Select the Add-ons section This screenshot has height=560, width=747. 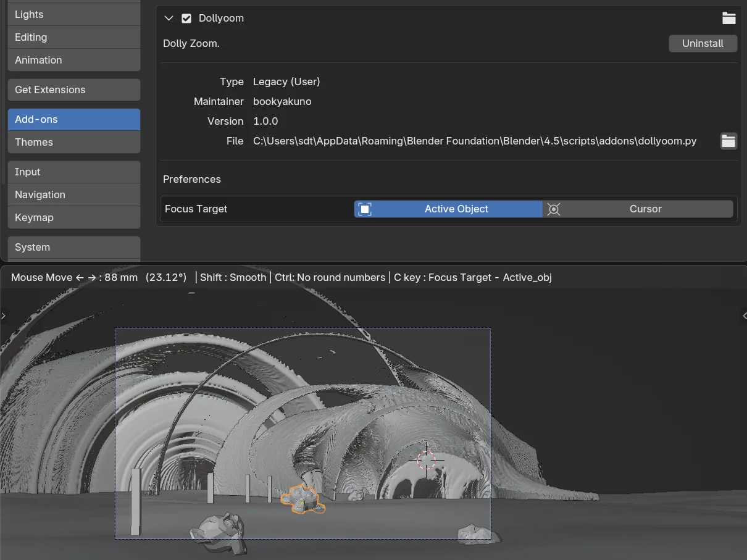tap(73, 119)
